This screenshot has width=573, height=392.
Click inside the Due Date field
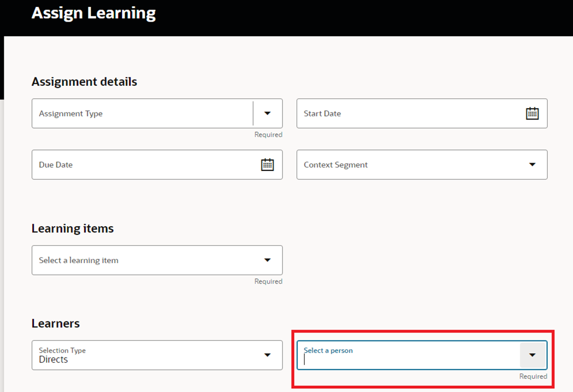tap(157, 165)
